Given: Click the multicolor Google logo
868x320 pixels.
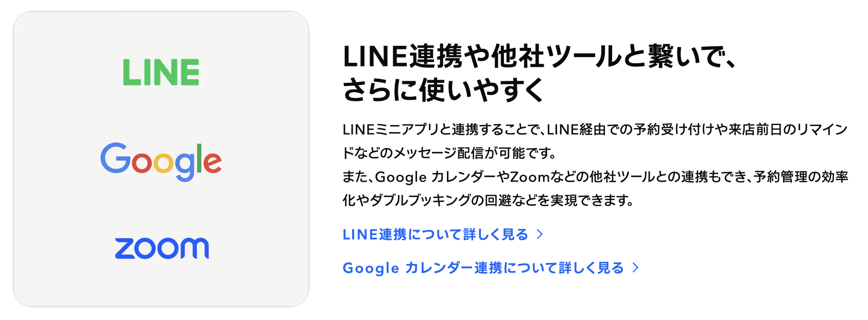Looking at the screenshot, I should [x=161, y=161].
